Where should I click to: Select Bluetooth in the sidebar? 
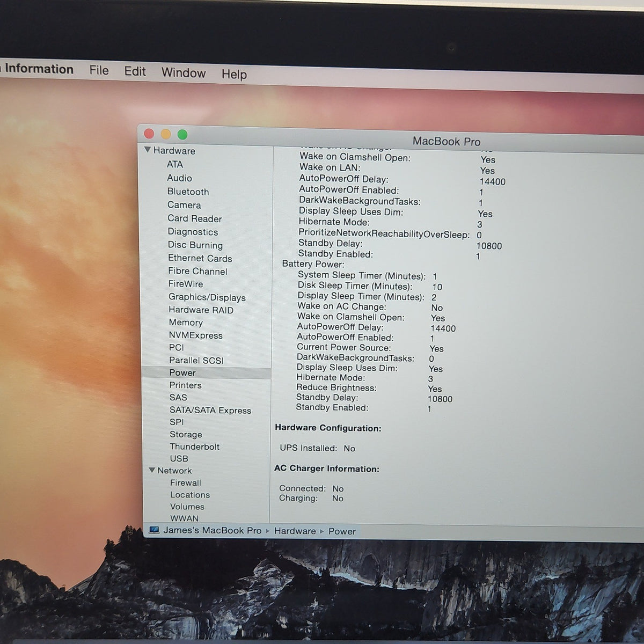point(188,192)
